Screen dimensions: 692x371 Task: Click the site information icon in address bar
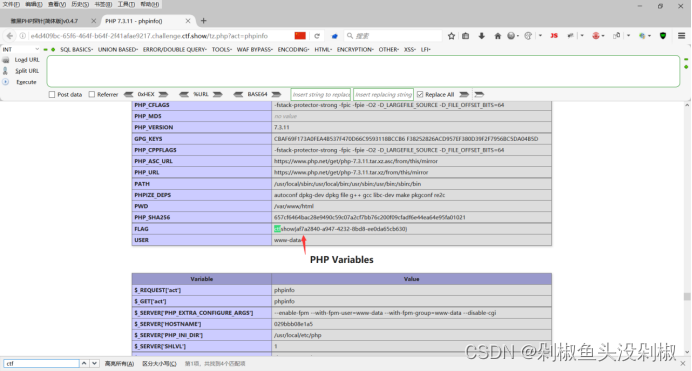pos(23,36)
